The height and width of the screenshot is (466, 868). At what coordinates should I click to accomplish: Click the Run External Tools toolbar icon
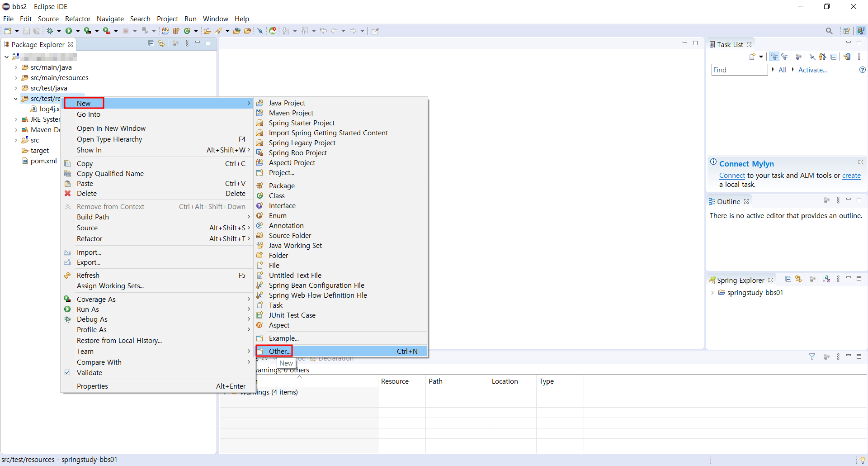point(107,31)
